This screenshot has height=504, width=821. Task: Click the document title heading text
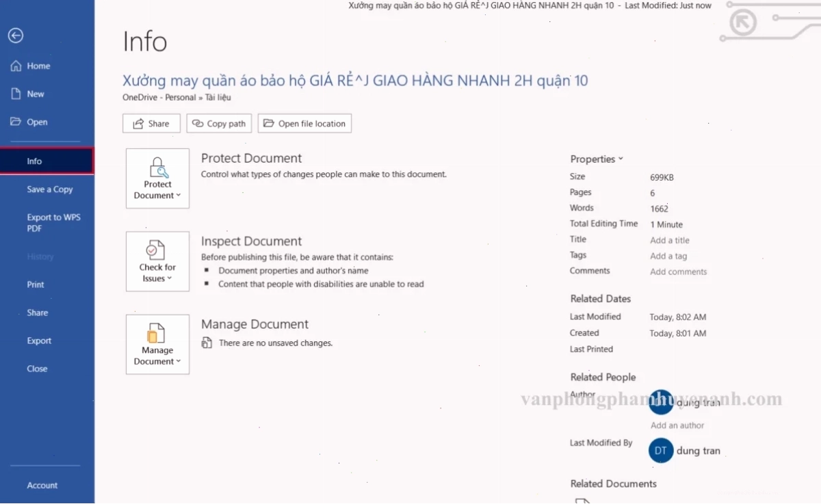[x=355, y=81]
